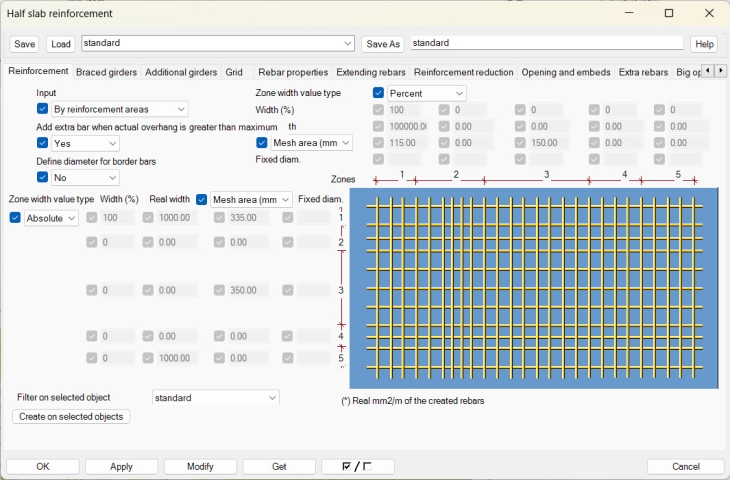This screenshot has width=730, height=480.
Task: Switch to the Braced girders tab
Action: pyautogui.click(x=107, y=72)
